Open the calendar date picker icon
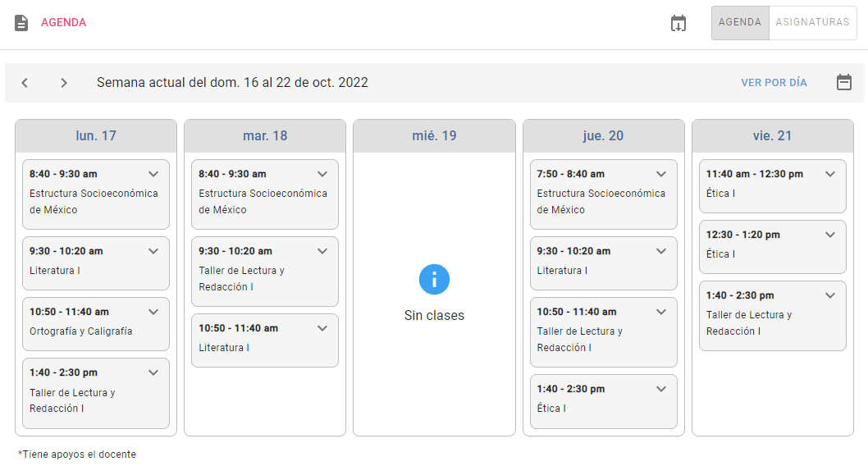This screenshot has height=466, width=868. point(843,83)
